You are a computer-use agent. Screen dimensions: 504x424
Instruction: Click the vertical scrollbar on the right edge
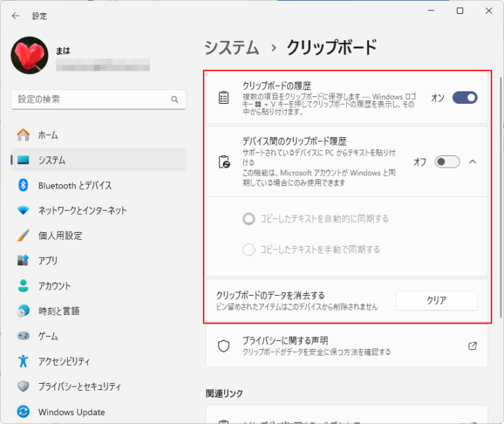(501, 197)
